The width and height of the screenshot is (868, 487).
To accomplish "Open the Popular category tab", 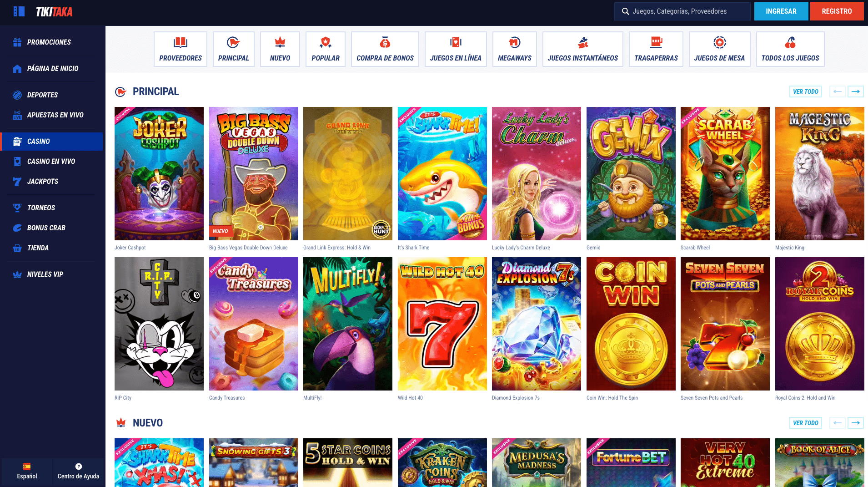I will coord(326,49).
